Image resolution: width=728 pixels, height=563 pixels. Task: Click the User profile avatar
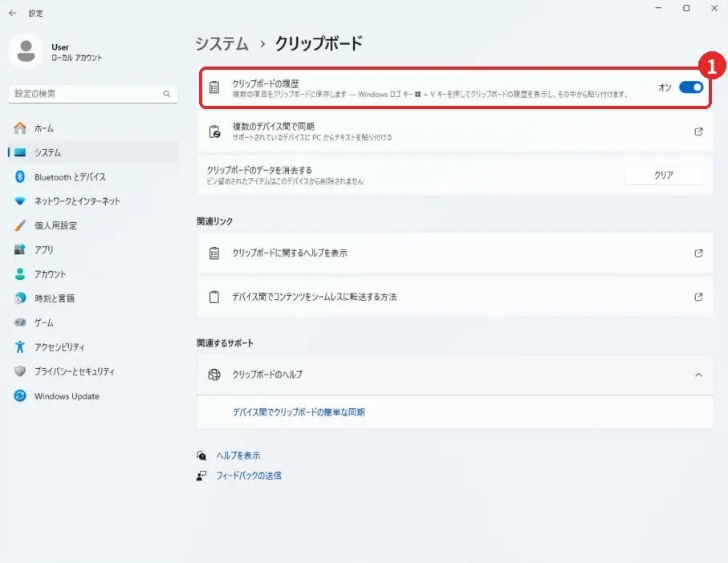pyautogui.click(x=26, y=51)
